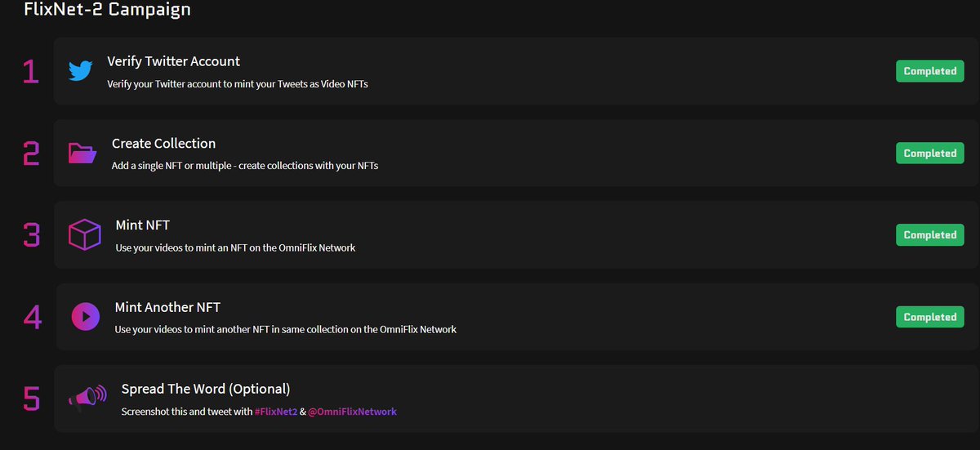
Task: Click the FlixNet-2 Campaign heading
Action: pyautogui.click(x=107, y=10)
